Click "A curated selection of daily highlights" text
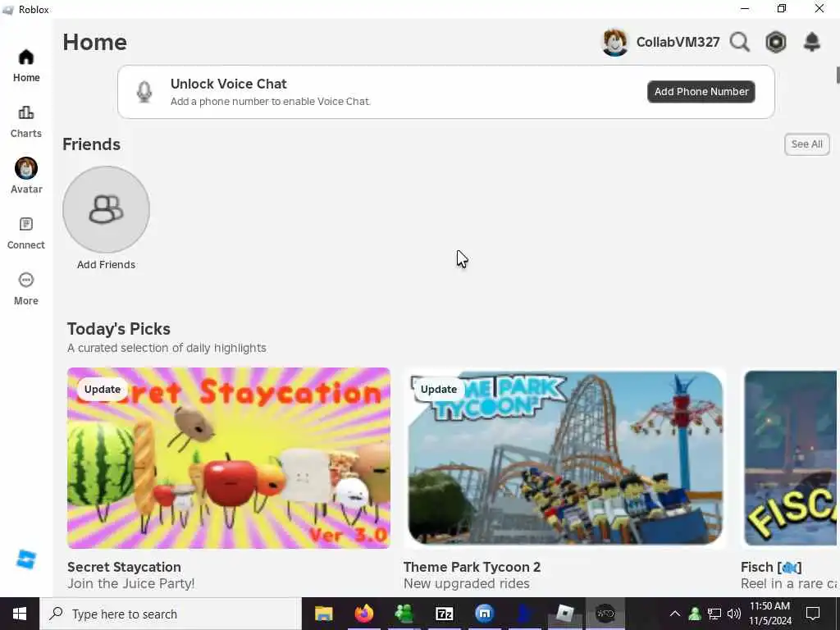Viewport: 840px width, 630px height. tap(167, 348)
